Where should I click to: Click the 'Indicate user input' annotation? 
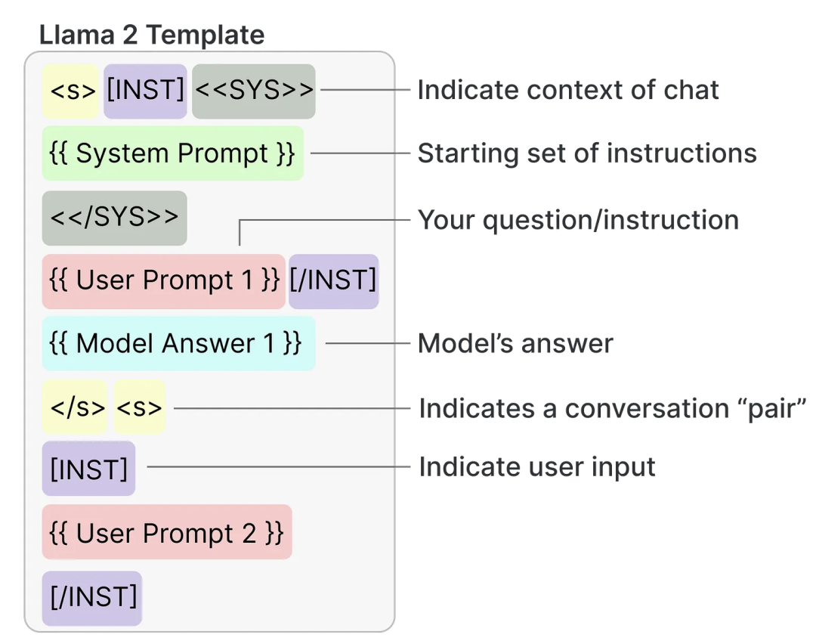pyautogui.click(x=536, y=466)
